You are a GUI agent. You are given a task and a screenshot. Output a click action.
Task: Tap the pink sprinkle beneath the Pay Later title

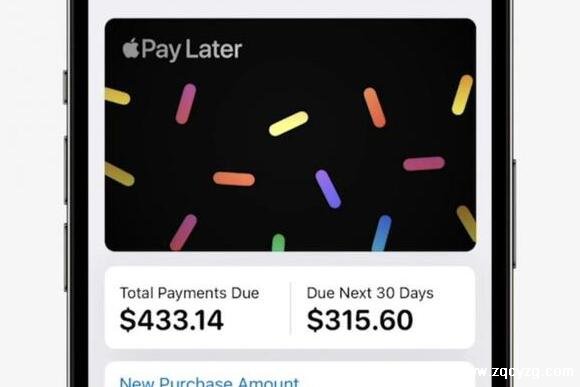tap(186, 104)
